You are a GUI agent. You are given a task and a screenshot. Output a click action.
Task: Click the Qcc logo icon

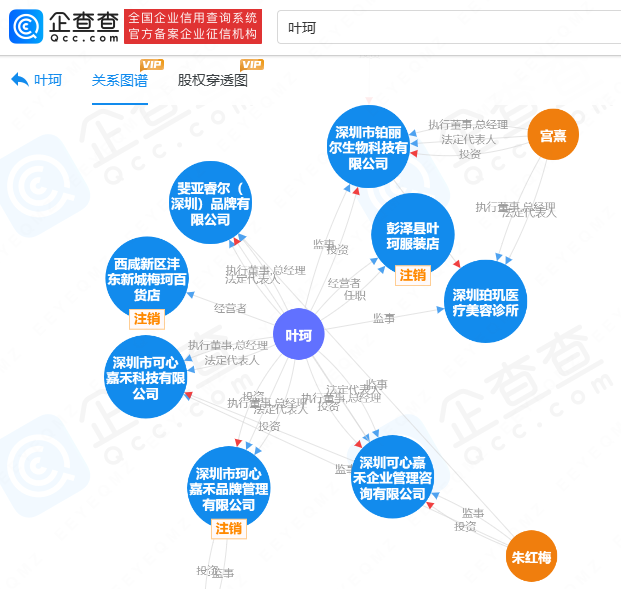(x=26, y=27)
